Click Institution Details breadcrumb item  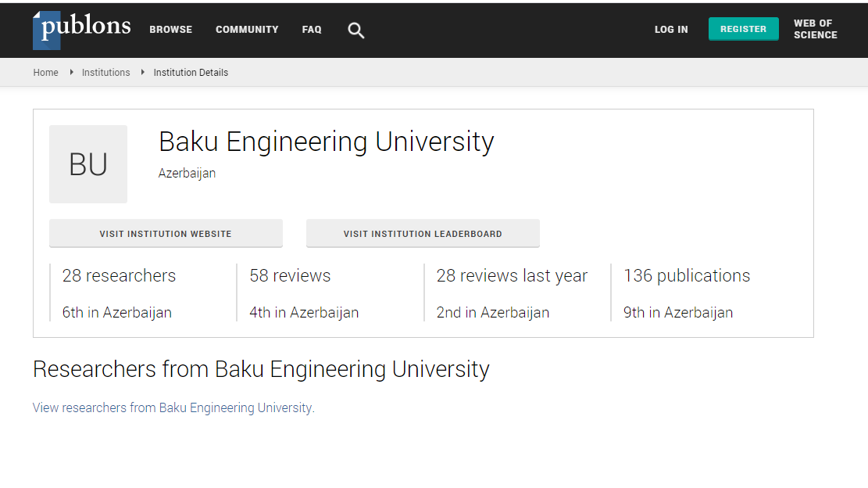[x=191, y=73]
